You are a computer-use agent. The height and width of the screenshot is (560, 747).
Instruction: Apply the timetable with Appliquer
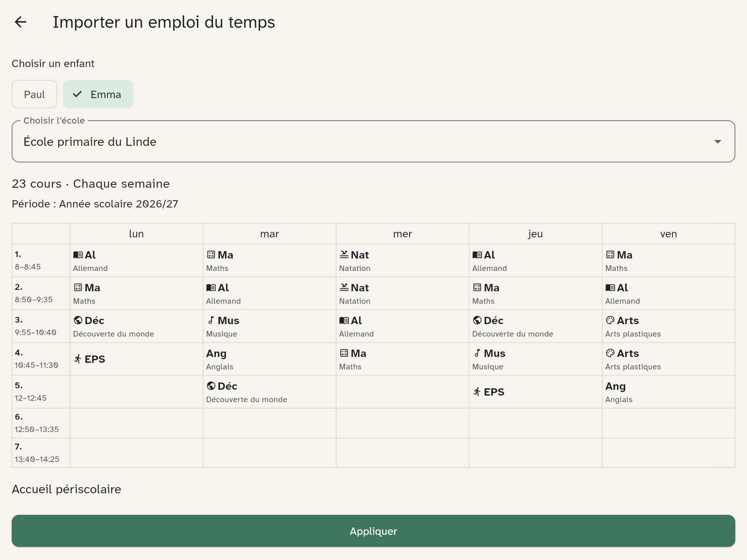[373, 531]
